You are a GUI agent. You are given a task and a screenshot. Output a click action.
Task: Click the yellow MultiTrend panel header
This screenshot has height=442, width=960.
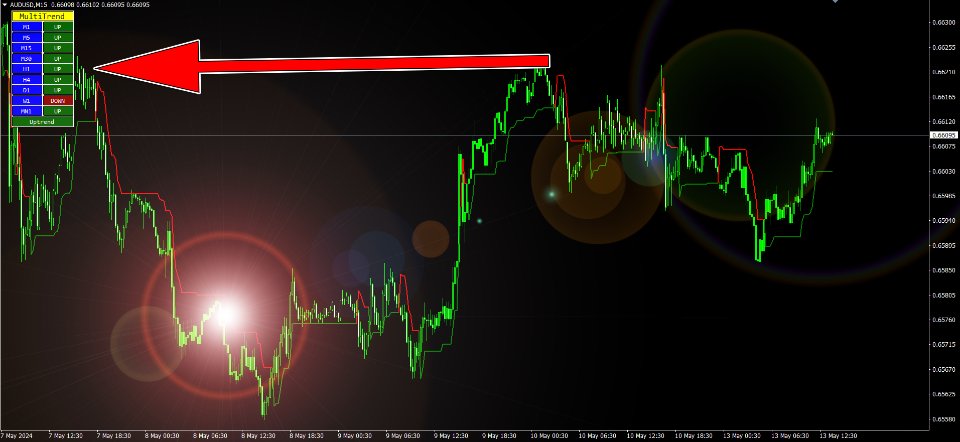point(43,16)
